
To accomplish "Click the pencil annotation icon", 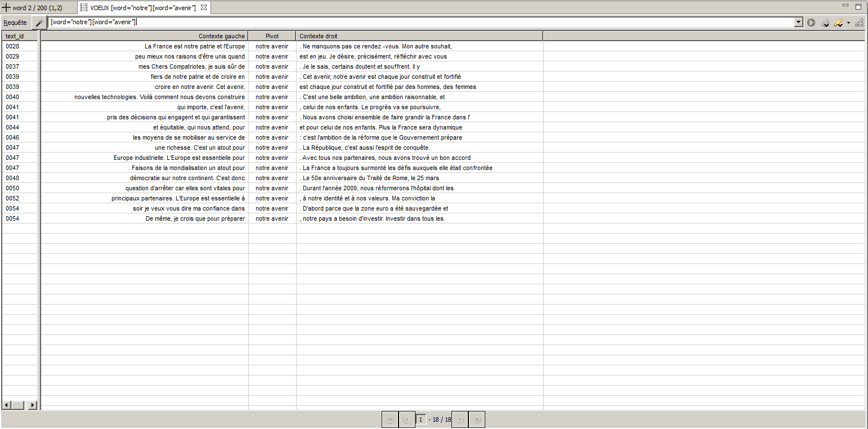I will point(838,23).
